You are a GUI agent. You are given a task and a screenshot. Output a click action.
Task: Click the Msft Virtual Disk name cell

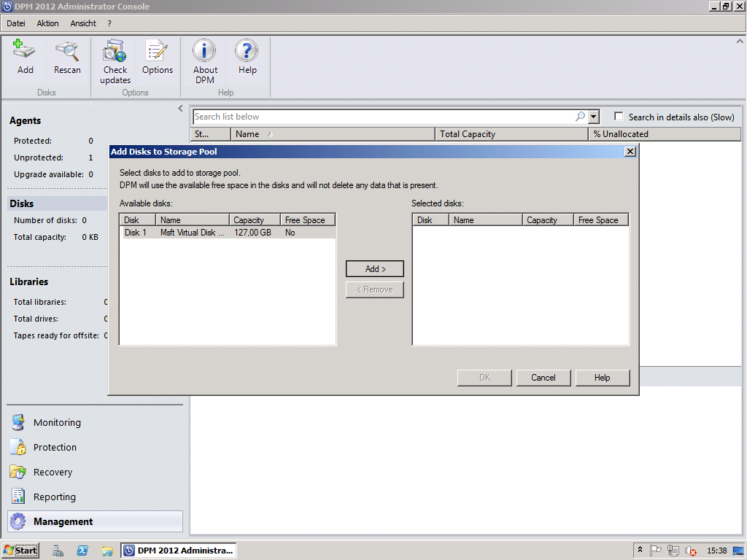click(x=192, y=233)
